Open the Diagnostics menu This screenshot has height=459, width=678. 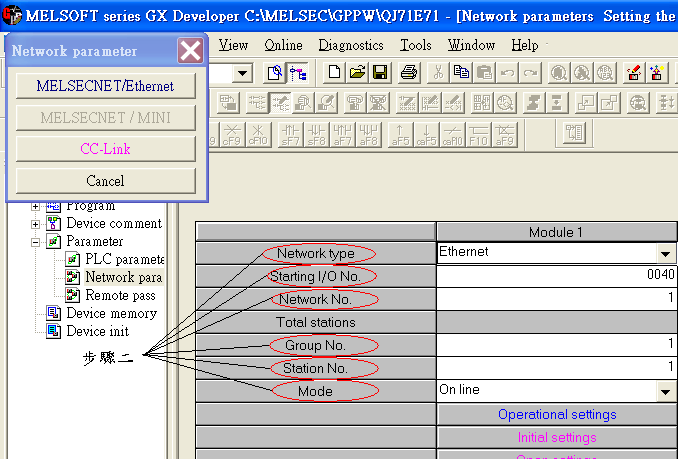tap(351, 45)
